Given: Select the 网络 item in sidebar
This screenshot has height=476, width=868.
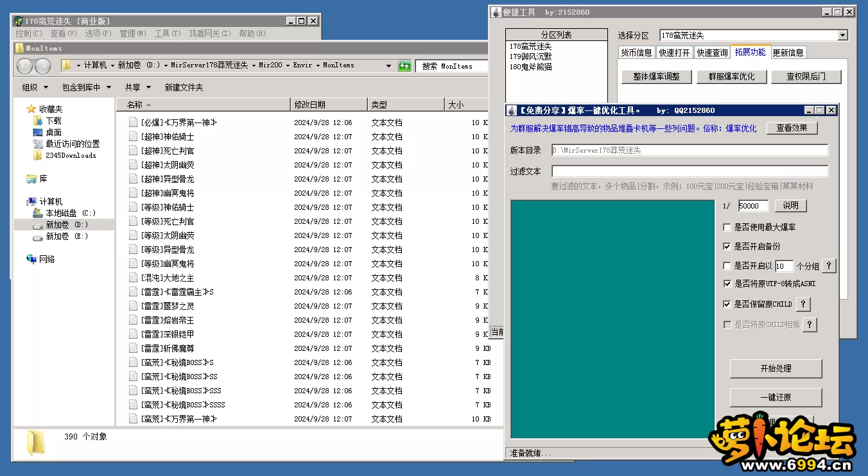Looking at the screenshot, I should 47,259.
